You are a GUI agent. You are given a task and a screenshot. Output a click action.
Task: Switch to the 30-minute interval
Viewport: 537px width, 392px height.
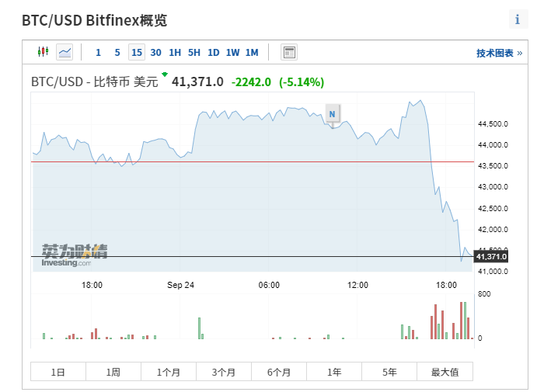[156, 53]
